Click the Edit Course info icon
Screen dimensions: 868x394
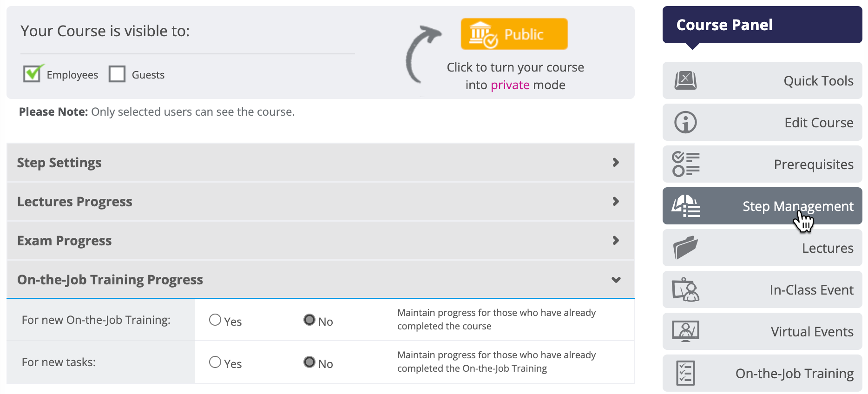click(x=685, y=123)
